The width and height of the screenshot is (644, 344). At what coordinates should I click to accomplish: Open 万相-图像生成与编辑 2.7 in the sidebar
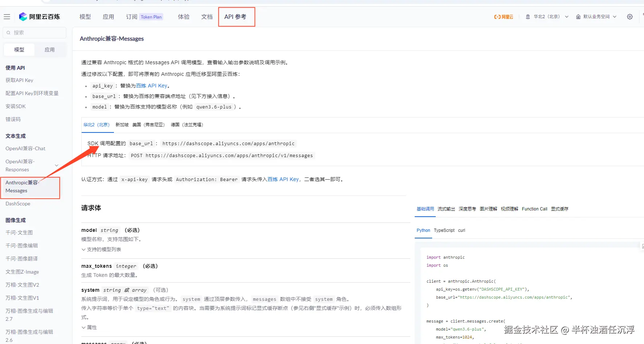pyautogui.click(x=29, y=315)
